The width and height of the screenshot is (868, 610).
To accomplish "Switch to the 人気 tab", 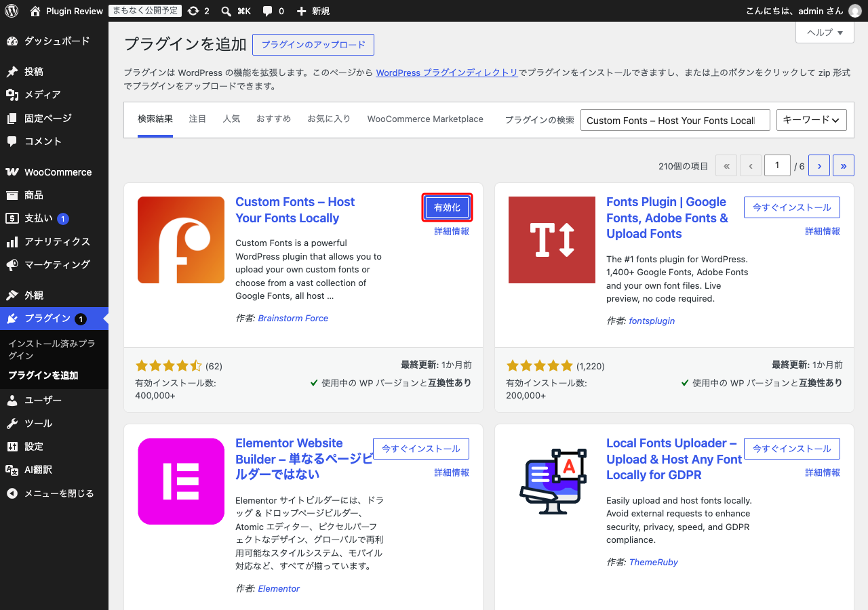I will (231, 119).
